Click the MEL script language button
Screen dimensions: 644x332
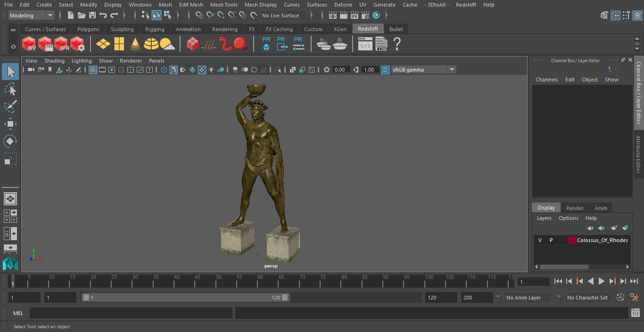[x=18, y=313]
